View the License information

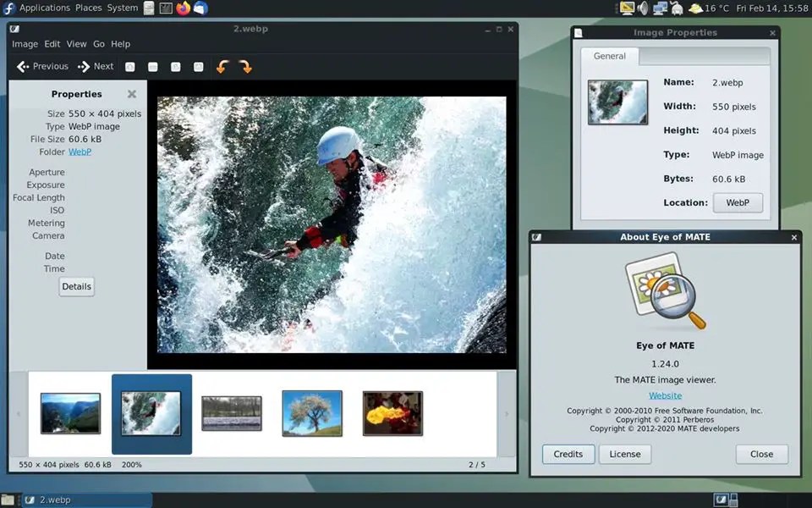pos(625,454)
